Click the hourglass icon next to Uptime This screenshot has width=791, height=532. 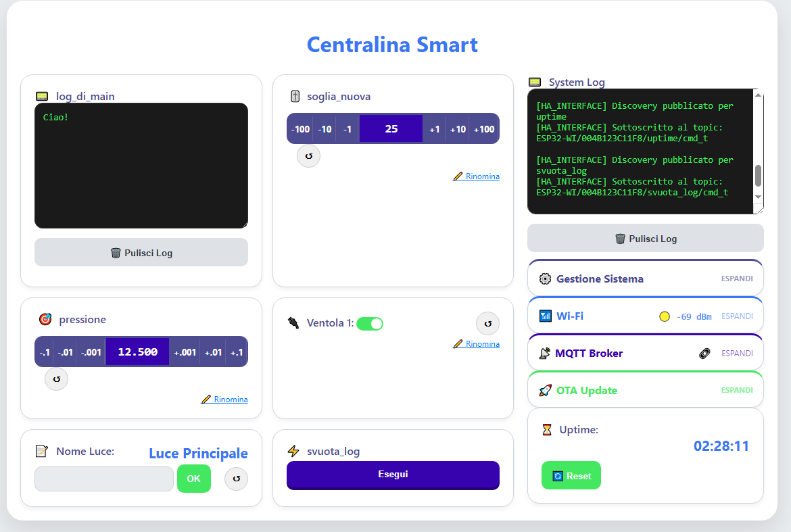548,429
